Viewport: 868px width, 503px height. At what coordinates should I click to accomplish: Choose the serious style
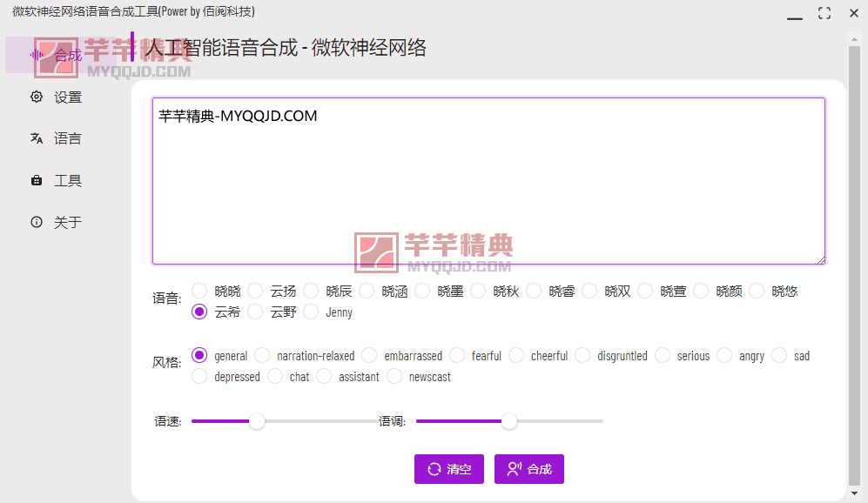click(x=663, y=355)
